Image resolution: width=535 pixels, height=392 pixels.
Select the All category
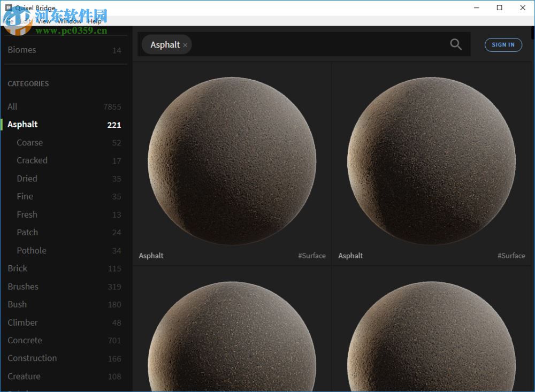(12, 106)
